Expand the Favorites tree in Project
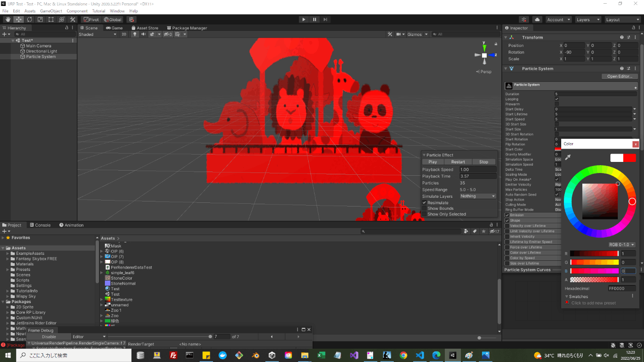This screenshot has width=644, height=362. click(3, 238)
